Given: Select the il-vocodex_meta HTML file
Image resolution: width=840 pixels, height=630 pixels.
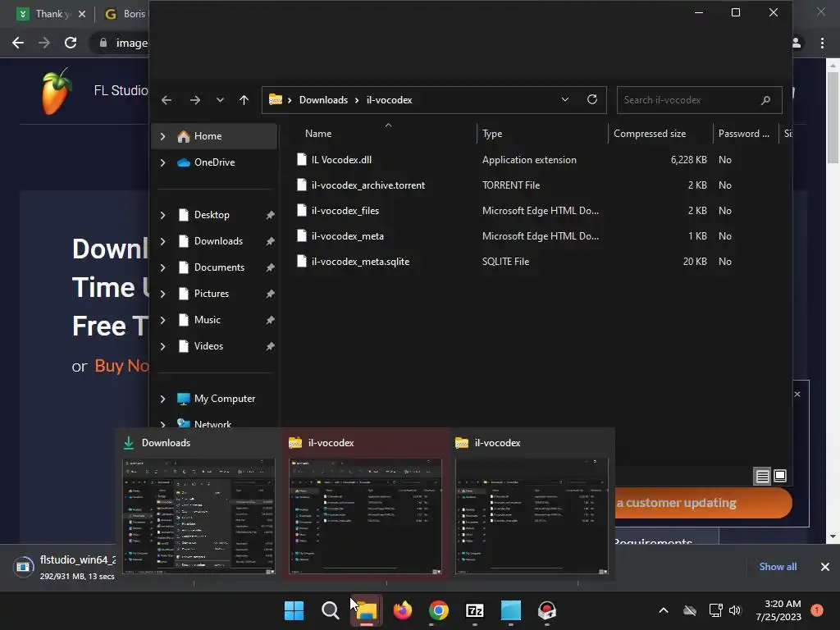Looking at the screenshot, I should 347,236.
